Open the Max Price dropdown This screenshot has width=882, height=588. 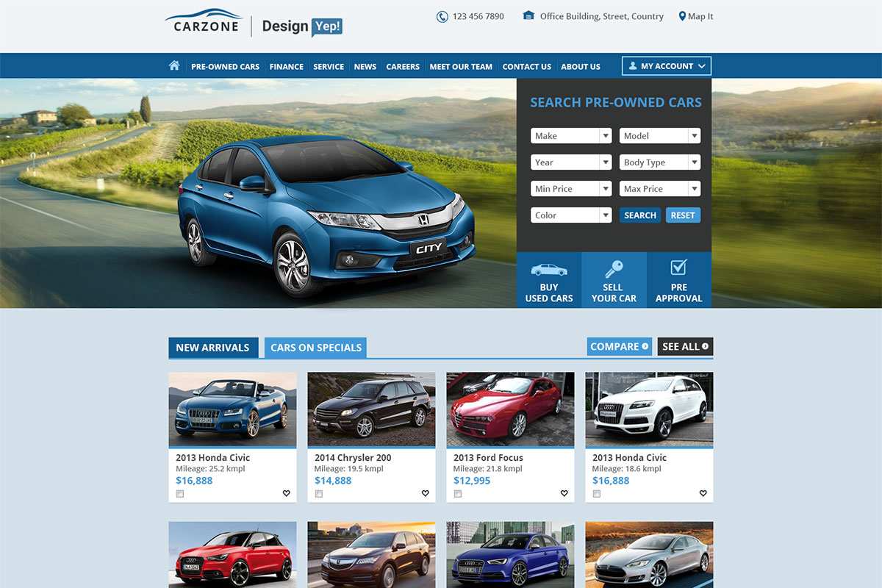click(x=660, y=189)
